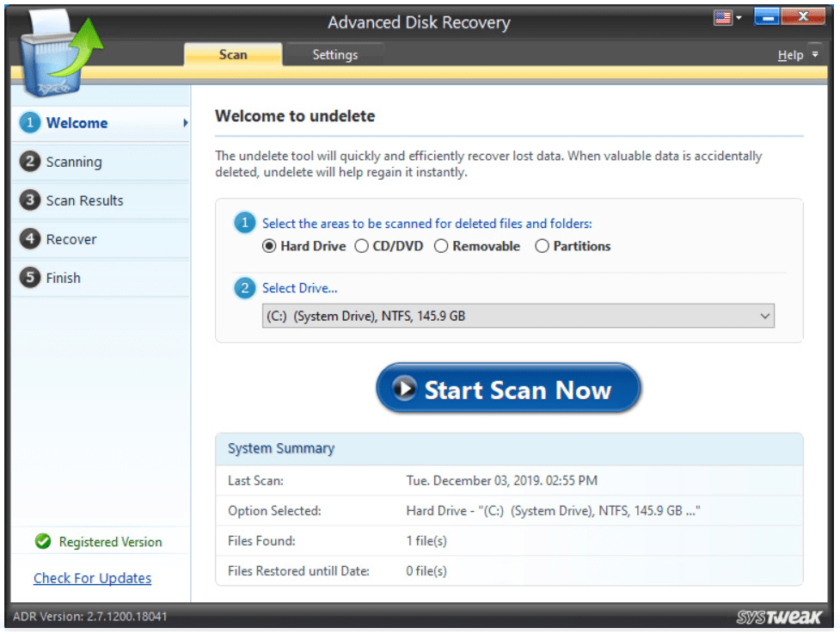
Task: Open the Select Drive combo box
Action: pyautogui.click(x=518, y=316)
